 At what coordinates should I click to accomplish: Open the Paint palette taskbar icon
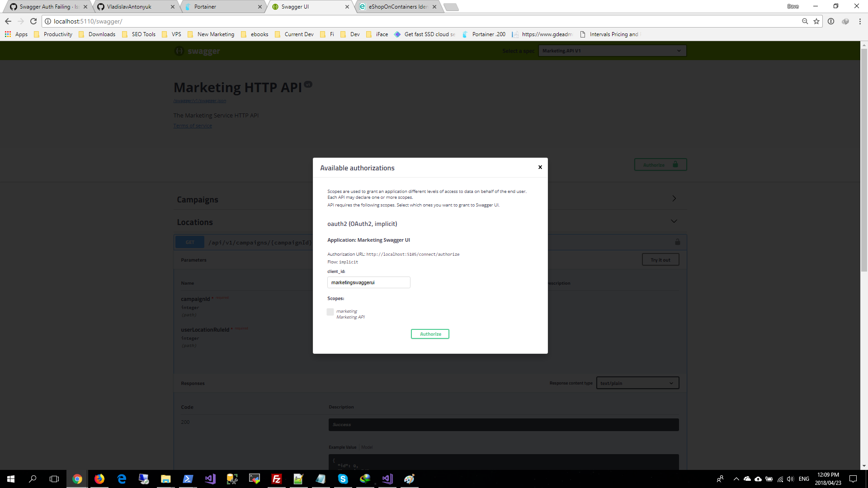coord(410,479)
